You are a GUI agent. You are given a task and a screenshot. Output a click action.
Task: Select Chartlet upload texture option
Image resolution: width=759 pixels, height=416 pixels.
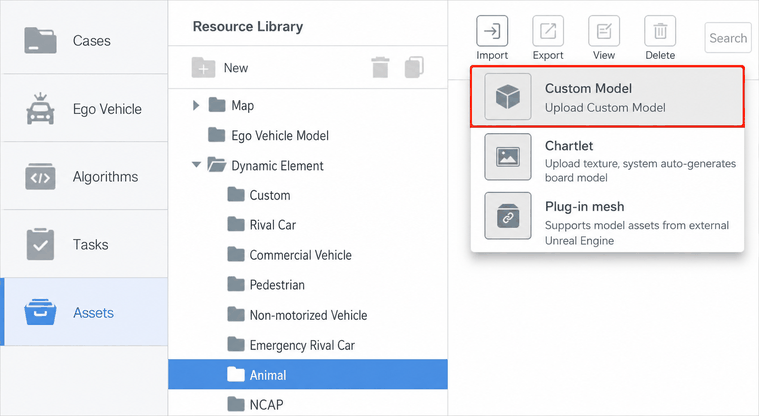click(607, 157)
